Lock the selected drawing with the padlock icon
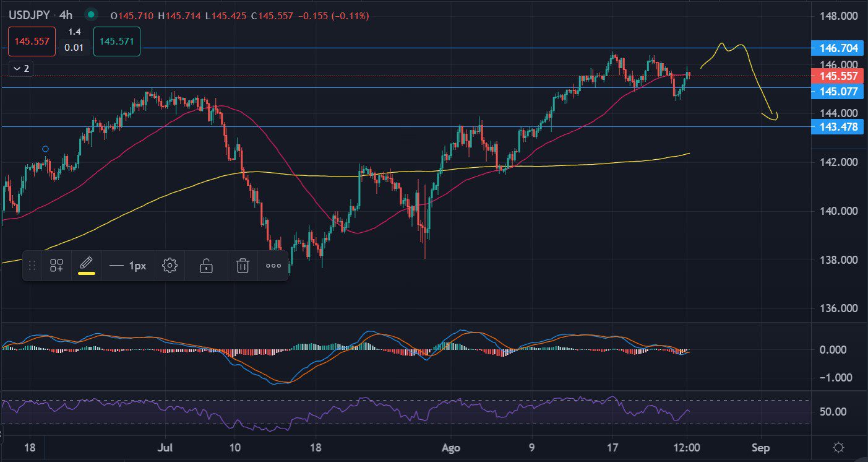The height and width of the screenshot is (462, 868). (x=206, y=266)
